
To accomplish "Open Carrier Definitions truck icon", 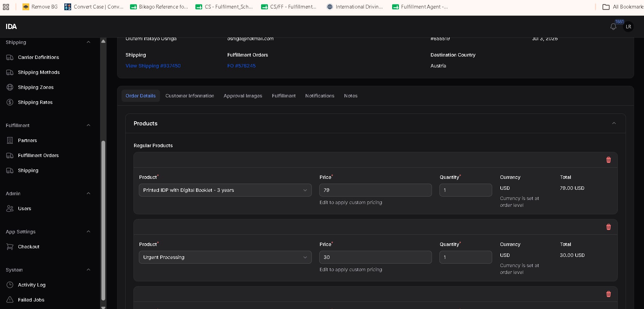I will (x=10, y=57).
